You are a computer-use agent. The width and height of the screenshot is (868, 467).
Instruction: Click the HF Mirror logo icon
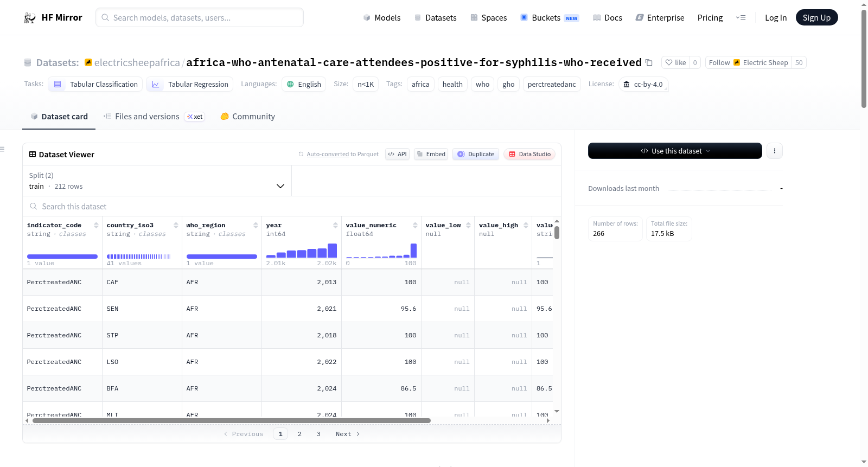(x=30, y=17)
